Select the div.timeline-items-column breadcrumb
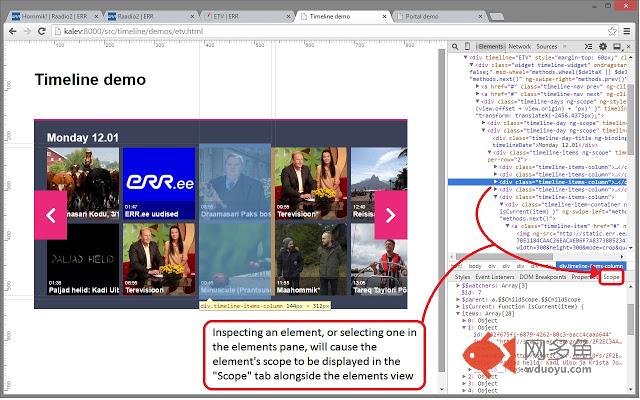This screenshot has height=400, width=640. pyautogui.click(x=591, y=266)
